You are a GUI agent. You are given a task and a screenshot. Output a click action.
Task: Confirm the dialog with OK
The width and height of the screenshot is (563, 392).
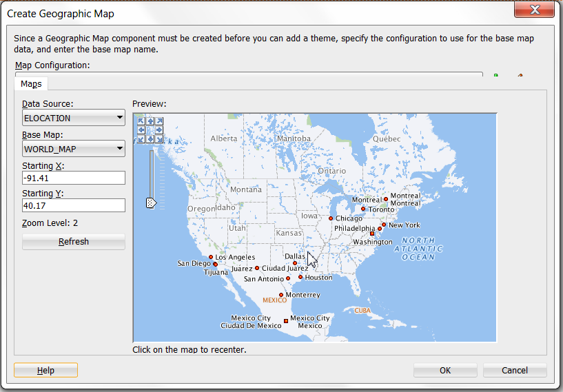pyautogui.click(x=445, y=370)
